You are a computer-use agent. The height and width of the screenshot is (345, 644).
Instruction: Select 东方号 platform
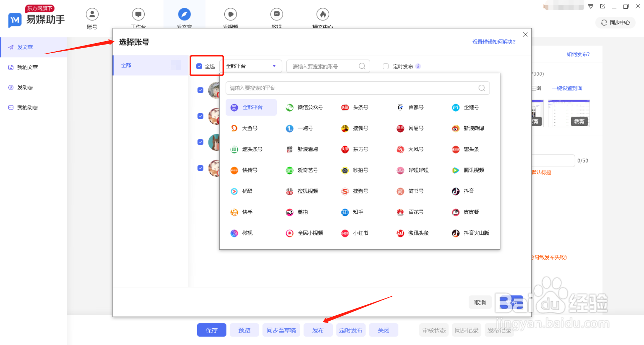click(x=355, y=149)
